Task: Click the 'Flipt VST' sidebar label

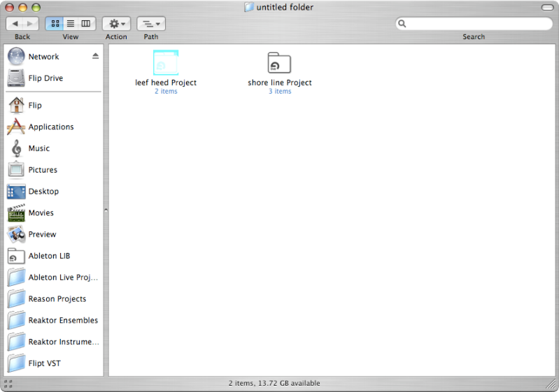Action: [x=45, y=363]
